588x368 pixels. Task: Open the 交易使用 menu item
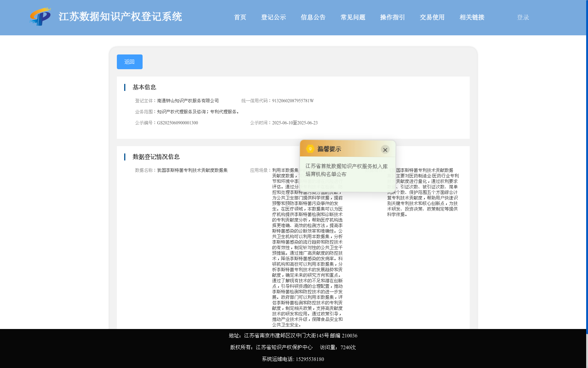tap(432, 17)
